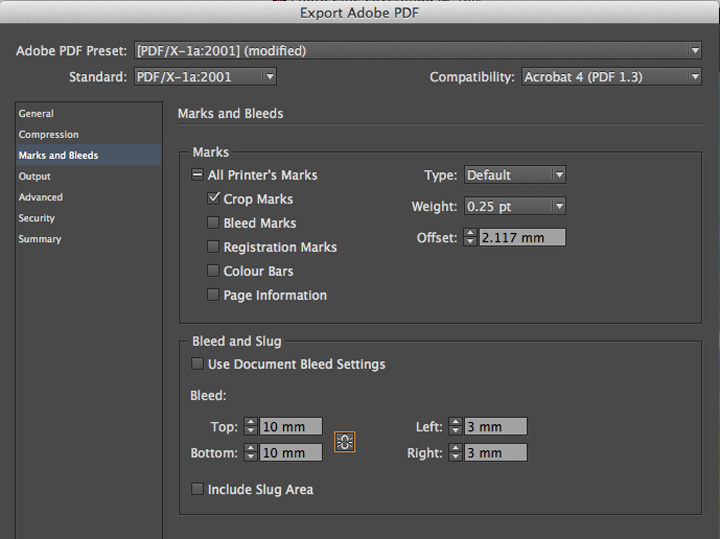Image resolution: width=720 pixels, height=539 pixels.
Task: Click the Top bleed value field
Action: coord(291,427)
